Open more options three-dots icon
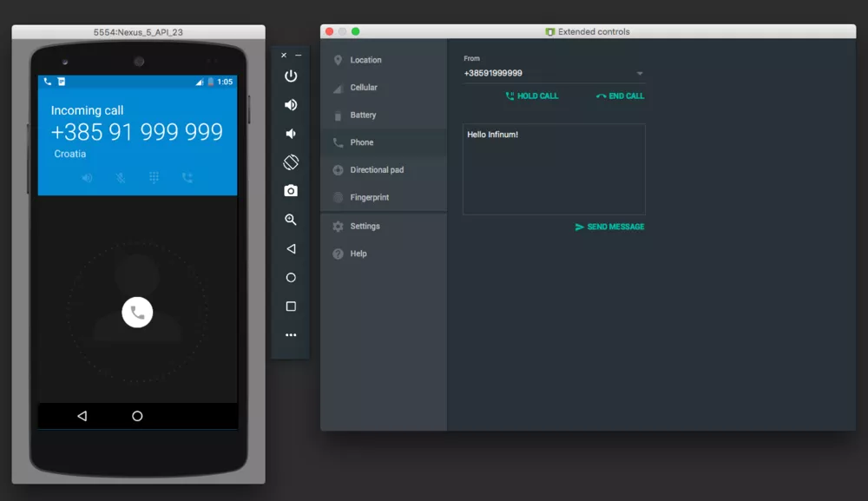Image resolution: width=868 pixels, height=501 pixels. click(x=291, y=335)
